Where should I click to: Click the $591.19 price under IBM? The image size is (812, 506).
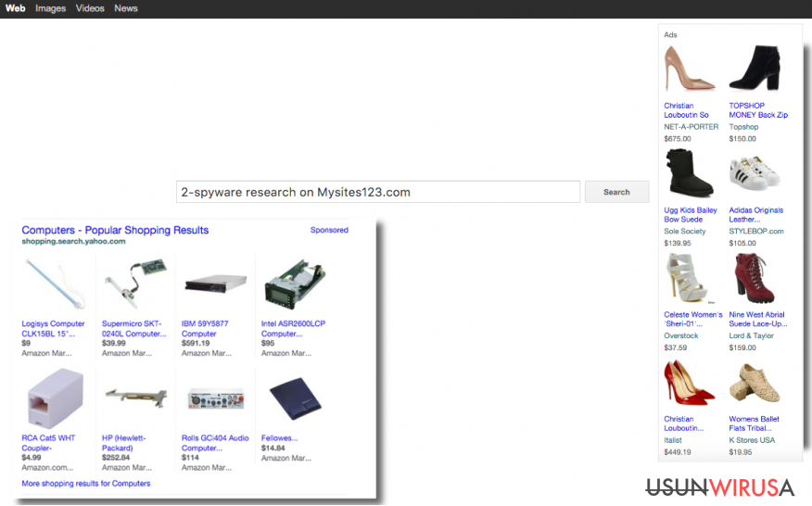(x=196, y=344)
